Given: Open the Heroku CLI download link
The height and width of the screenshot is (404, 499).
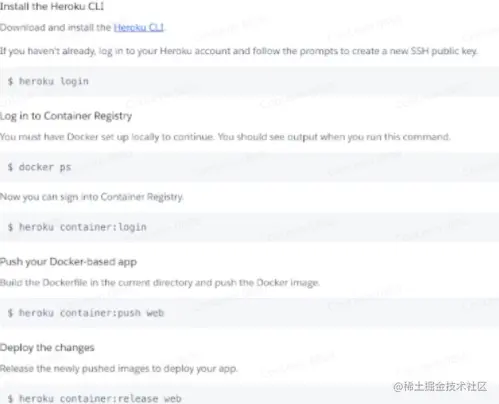Looking at the screenshot, I should point(139,27).
